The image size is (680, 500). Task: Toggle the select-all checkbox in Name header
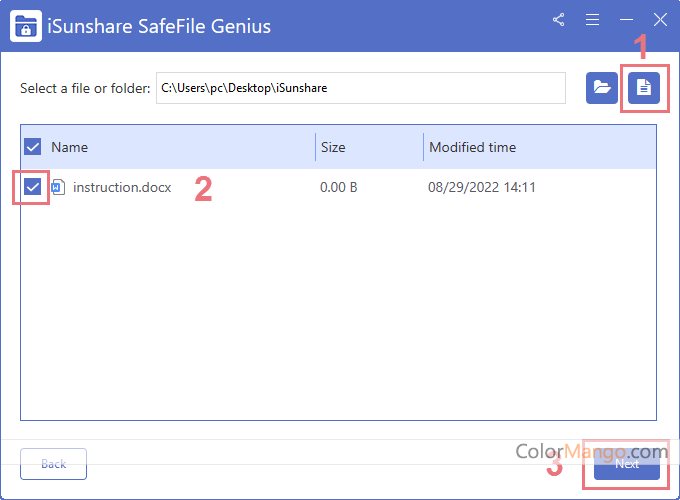click(x=33, y=147)
